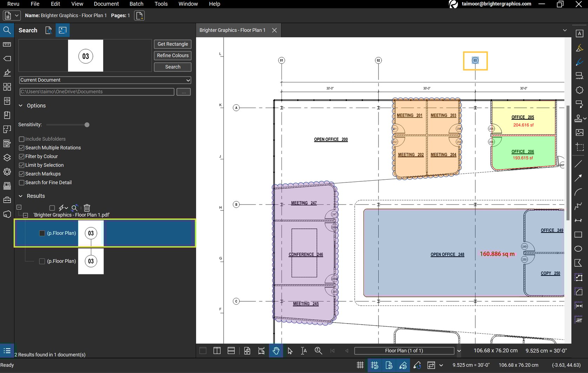588x373 pixels.
Task: Select the Rectangle markup tool
Action: click(579, 234)
